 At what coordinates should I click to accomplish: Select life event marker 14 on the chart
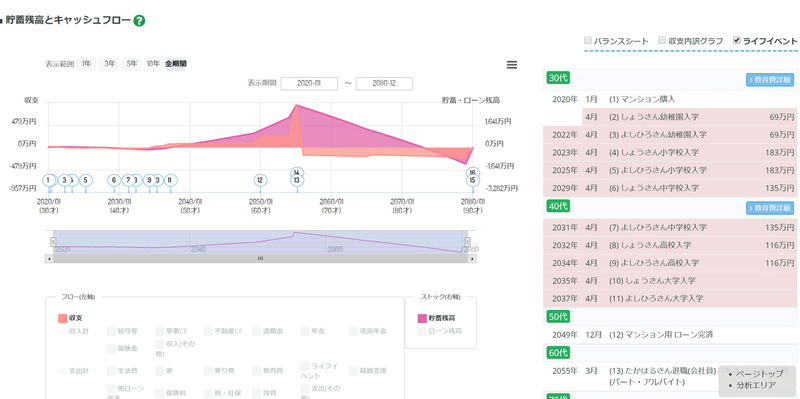tap(297, 172)
